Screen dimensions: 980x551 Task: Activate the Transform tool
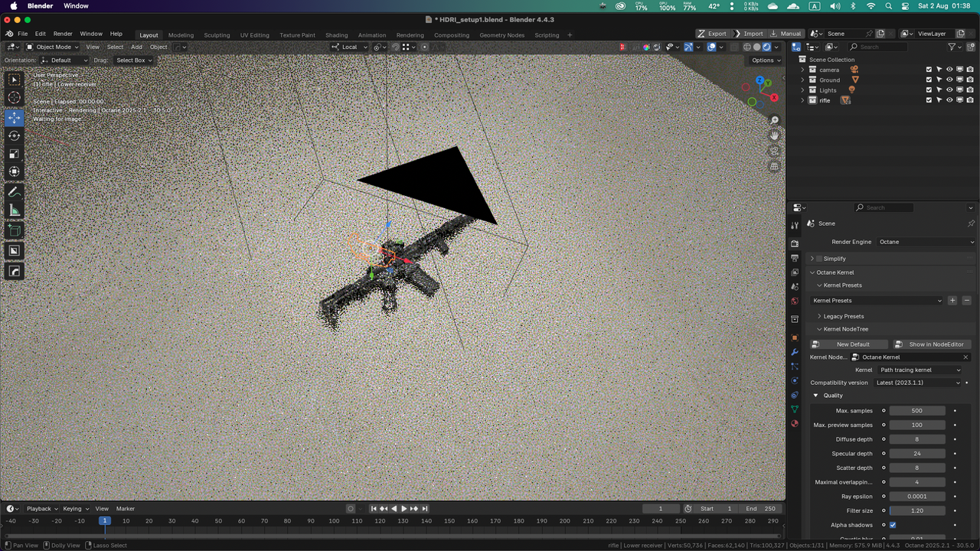coord(15,171)
